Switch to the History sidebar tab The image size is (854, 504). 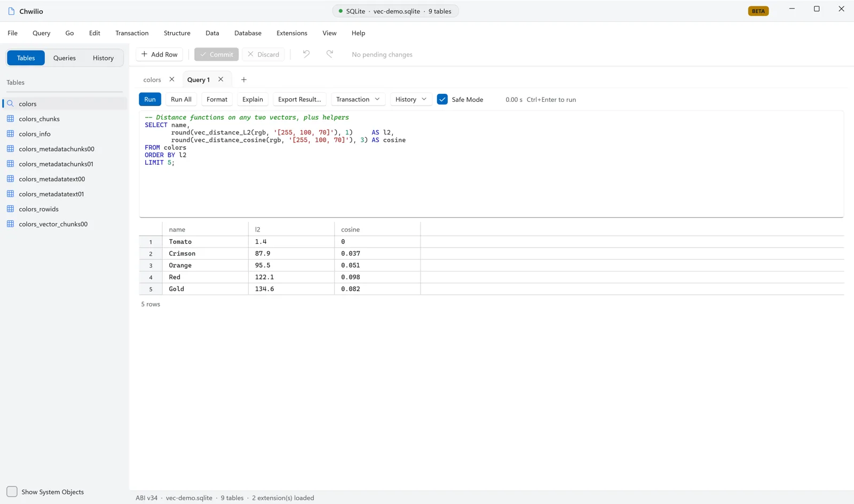(x=103, y=58)
